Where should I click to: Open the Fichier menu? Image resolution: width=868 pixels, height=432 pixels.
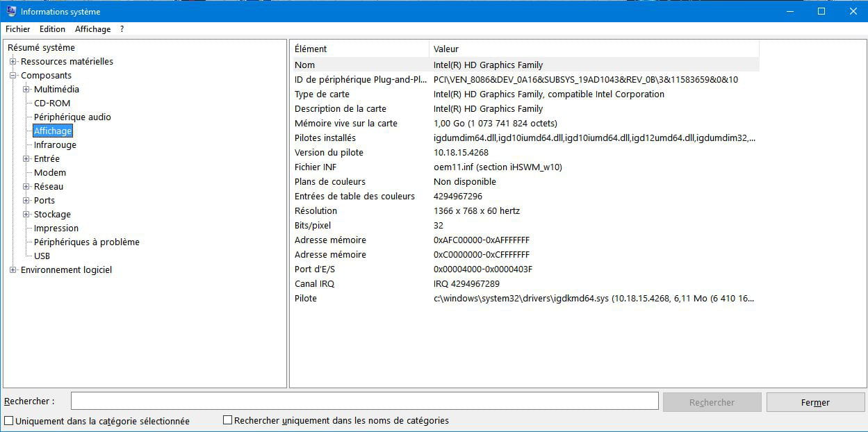point(18,29)
